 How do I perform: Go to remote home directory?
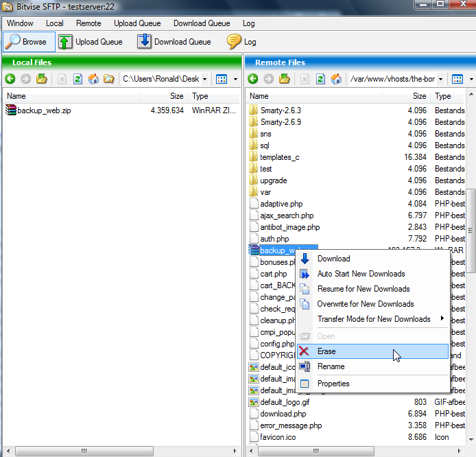(336, 79)
